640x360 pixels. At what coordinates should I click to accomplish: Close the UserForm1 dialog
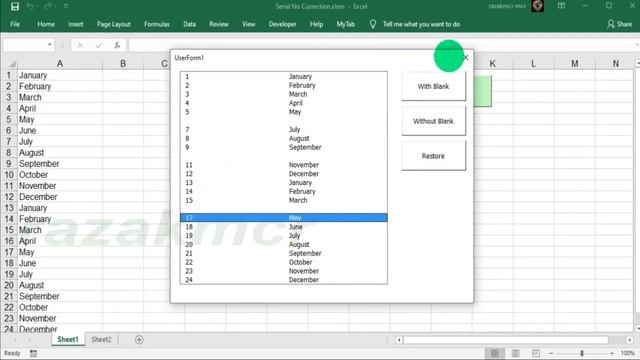(465, 58)
